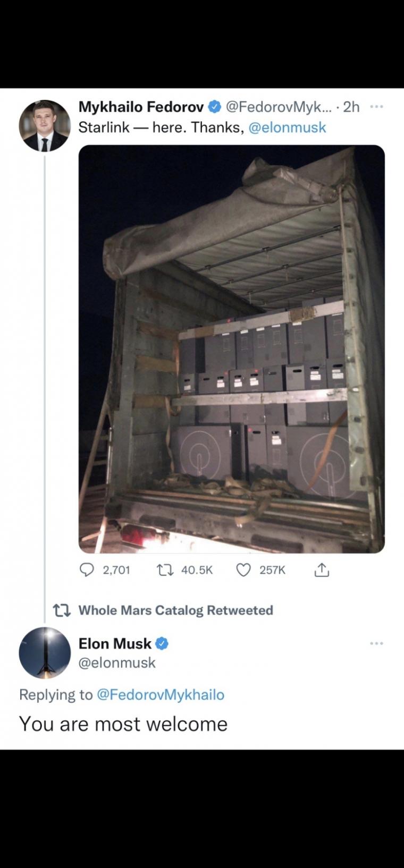404x868 pixels.
Task: Click the Elon Musk display name
Action: tap(115, 644)
